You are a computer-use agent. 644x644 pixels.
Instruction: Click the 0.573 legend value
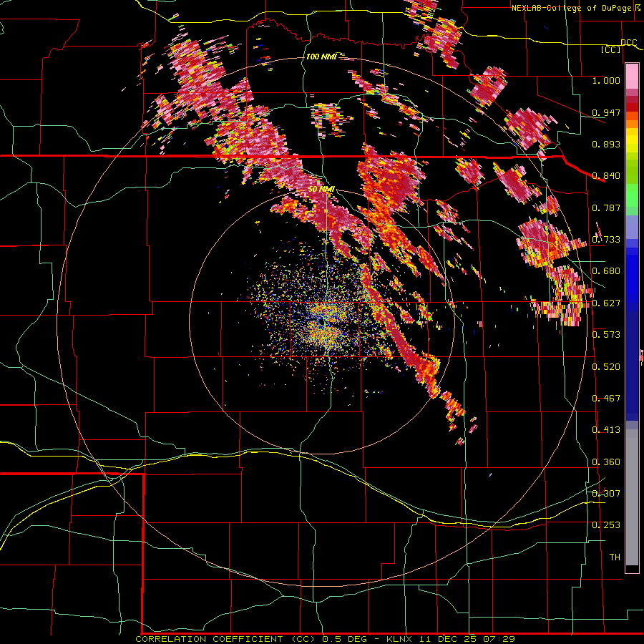coord(606,335)
